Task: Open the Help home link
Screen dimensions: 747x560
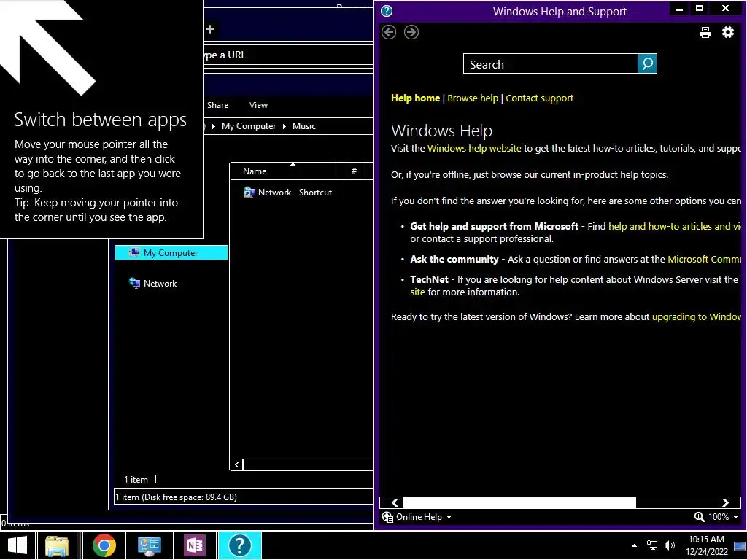Action: pyautogui.click(x=415, y=98)
